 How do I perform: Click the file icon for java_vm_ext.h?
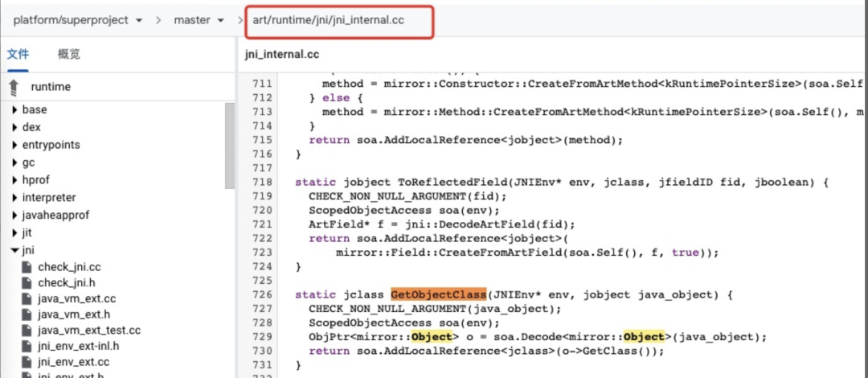(x=27, y=314)
